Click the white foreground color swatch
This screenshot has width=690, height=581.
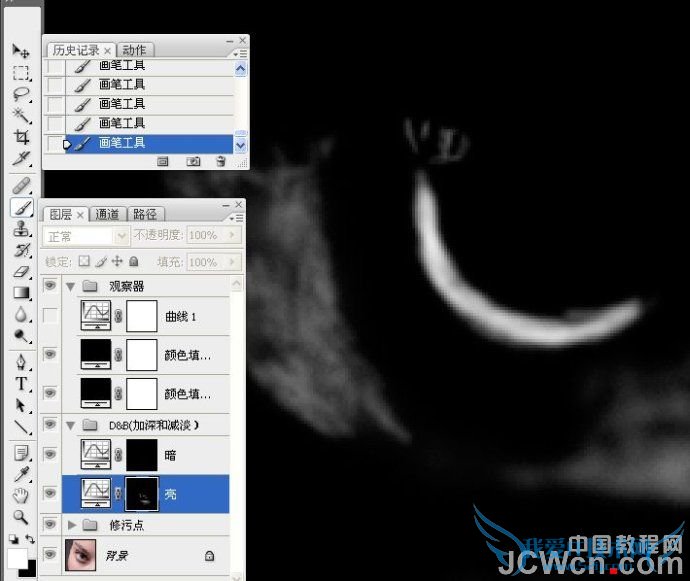16,558
